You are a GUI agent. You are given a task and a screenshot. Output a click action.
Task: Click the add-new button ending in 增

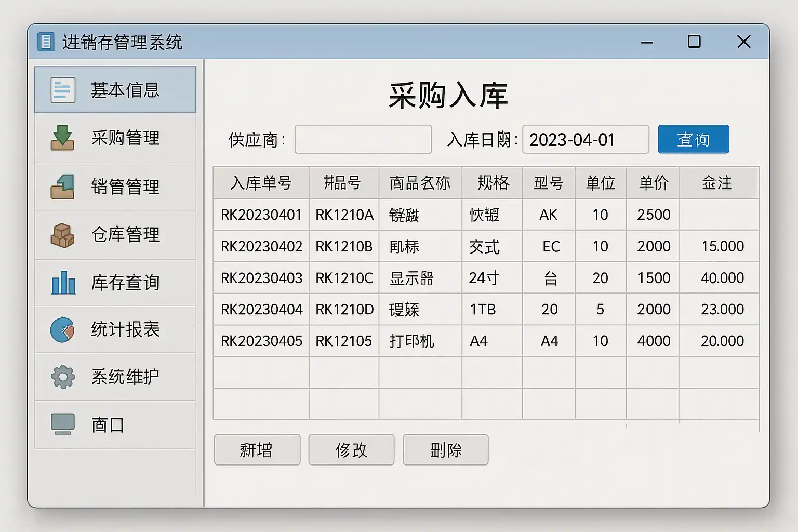point(257,450)
